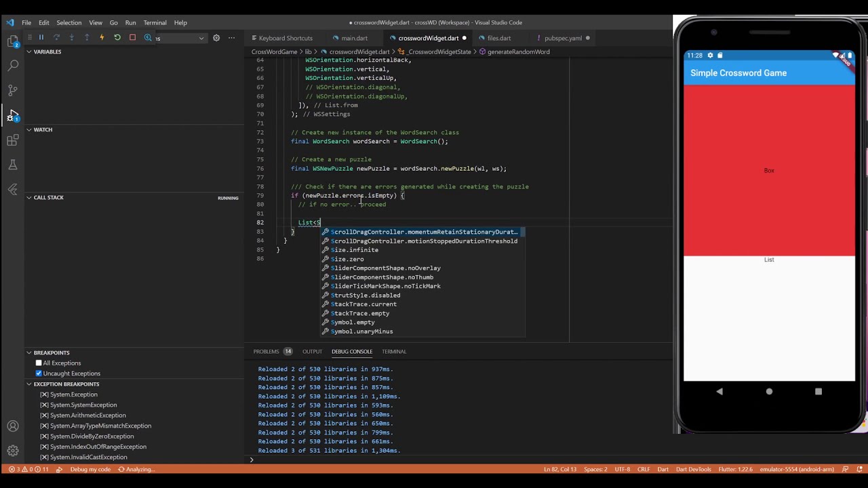Open launch.json with the gear icon
The image size is (868, 488).
pos(216,38)
